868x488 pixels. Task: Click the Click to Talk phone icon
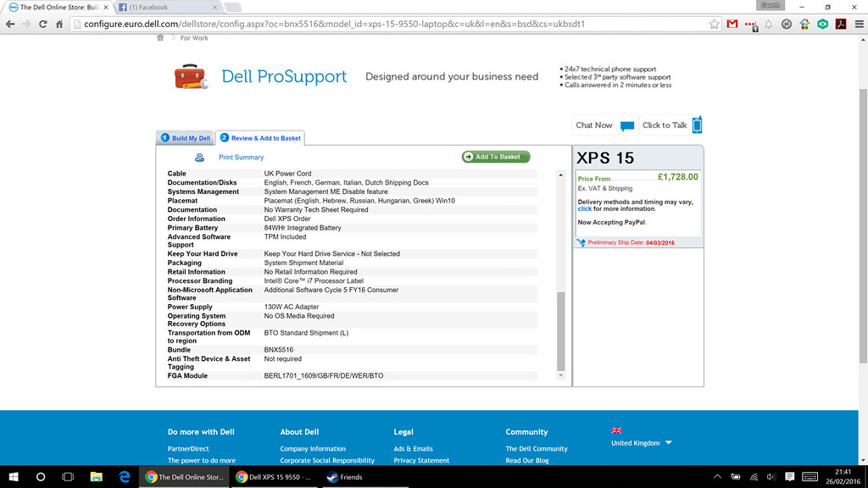click(697, 125)
